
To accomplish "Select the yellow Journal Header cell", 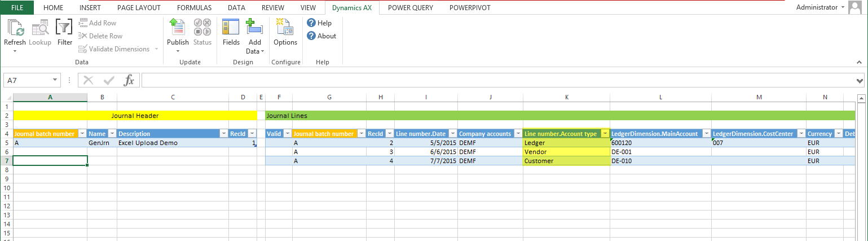I will (134, 116).
